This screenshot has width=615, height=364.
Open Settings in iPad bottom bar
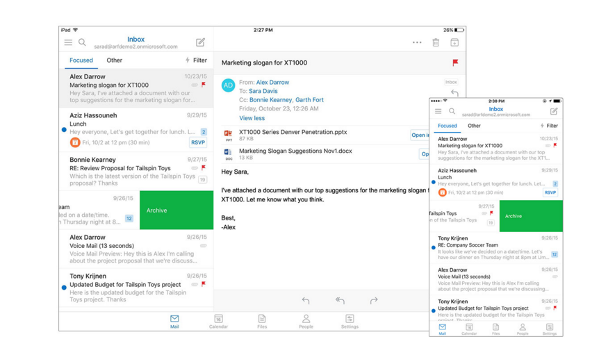point(350,321)
